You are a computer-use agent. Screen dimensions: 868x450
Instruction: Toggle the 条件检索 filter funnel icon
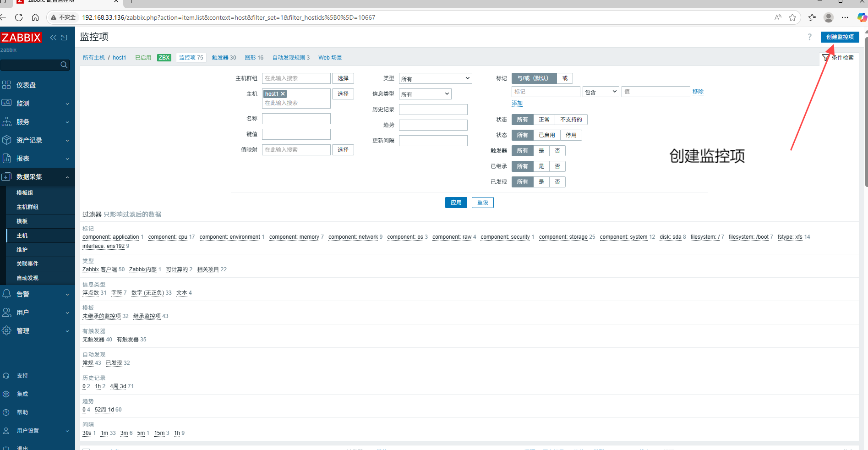pos(825,58)
